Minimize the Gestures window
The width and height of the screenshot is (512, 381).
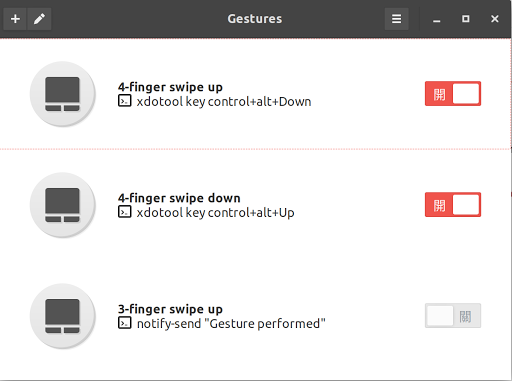(x=437, y=20)
